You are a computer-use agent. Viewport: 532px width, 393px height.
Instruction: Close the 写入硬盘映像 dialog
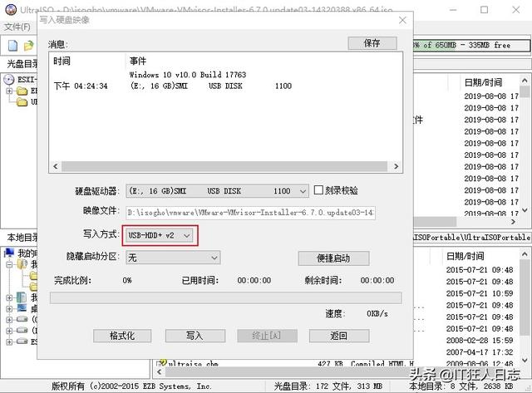pos(402,20)
